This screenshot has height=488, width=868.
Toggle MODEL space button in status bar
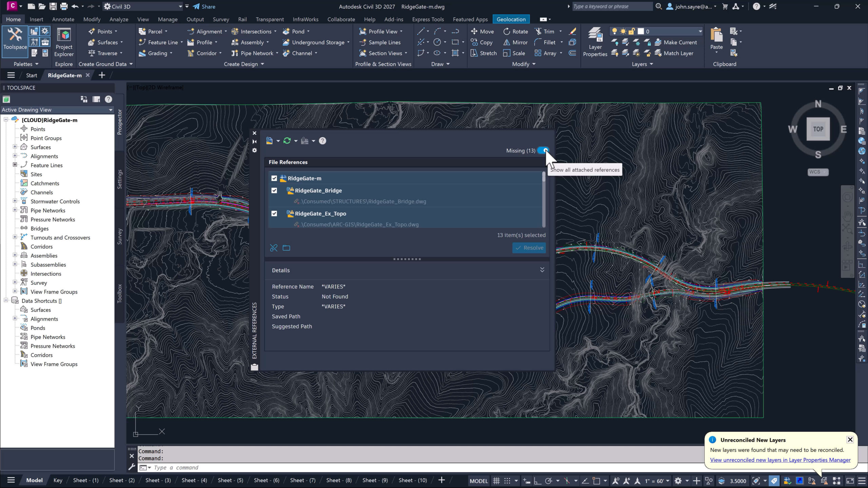point(478,481)
